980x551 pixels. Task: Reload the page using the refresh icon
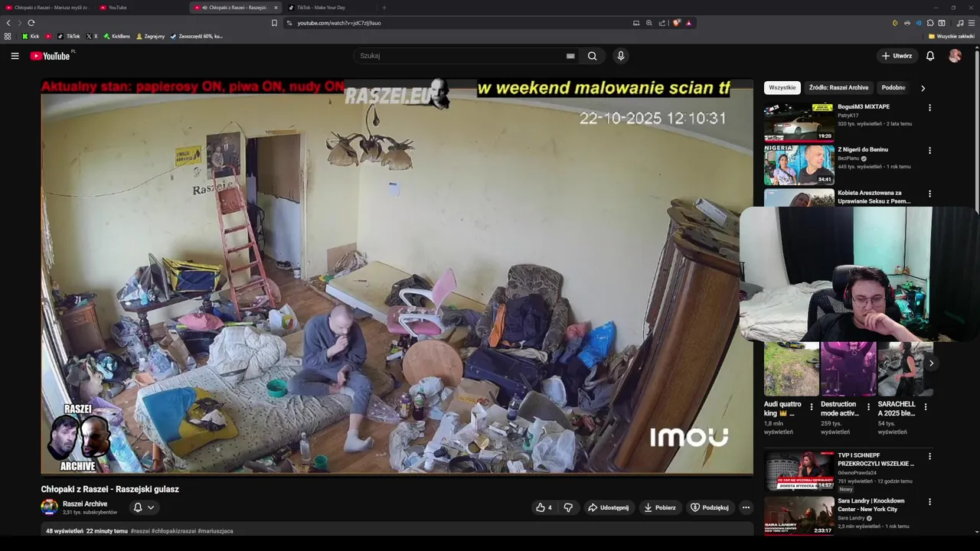tap(31, 23)
